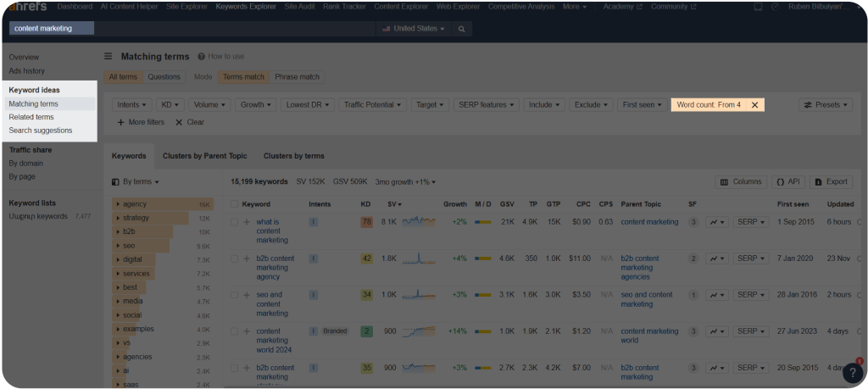This screenshot has width=868, height=389.
Task: Open Clusters by terms tab
Action: coord(294,156)
